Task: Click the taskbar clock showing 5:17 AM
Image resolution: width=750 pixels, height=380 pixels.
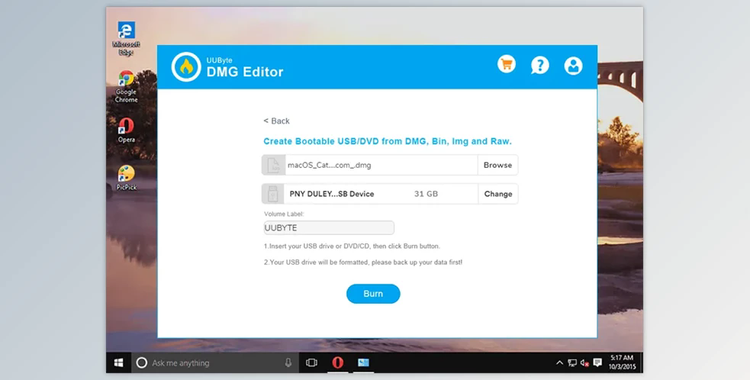Action: pos(622,362)
